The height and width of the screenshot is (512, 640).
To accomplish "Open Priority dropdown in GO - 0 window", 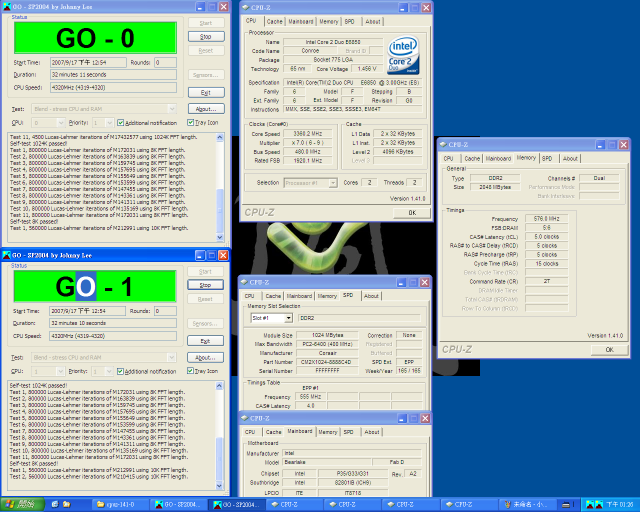I will [x=109, y=122].
